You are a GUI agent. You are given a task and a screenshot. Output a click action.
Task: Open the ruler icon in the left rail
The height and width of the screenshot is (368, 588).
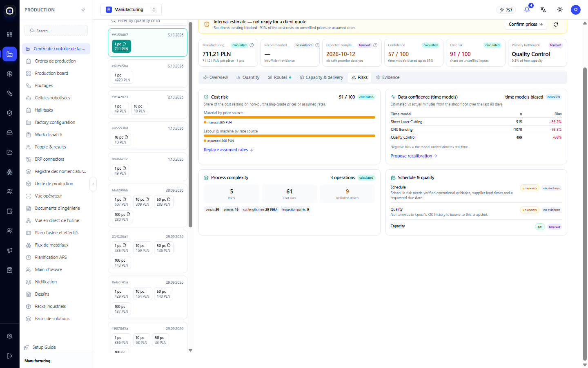click(x=10, y=94)
